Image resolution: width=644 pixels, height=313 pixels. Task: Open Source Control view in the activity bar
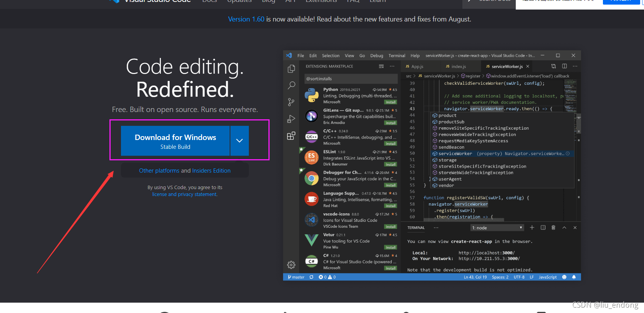pos(291,102)
